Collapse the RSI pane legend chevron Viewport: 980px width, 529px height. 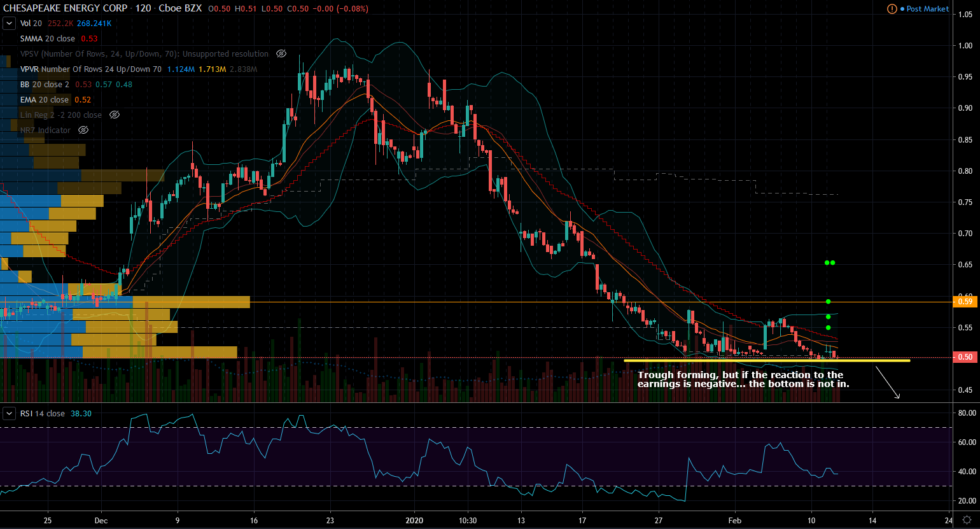9,414
